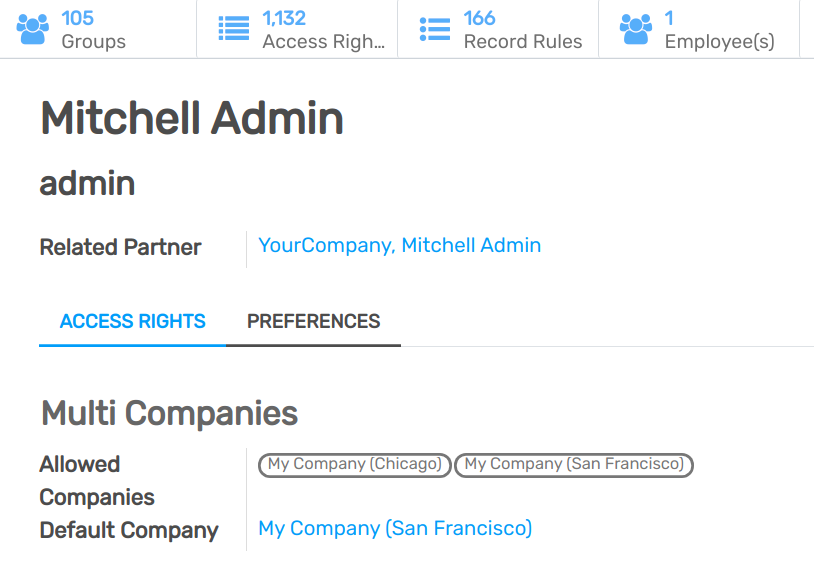Switch to the Preferences tab

click(313, 321)
